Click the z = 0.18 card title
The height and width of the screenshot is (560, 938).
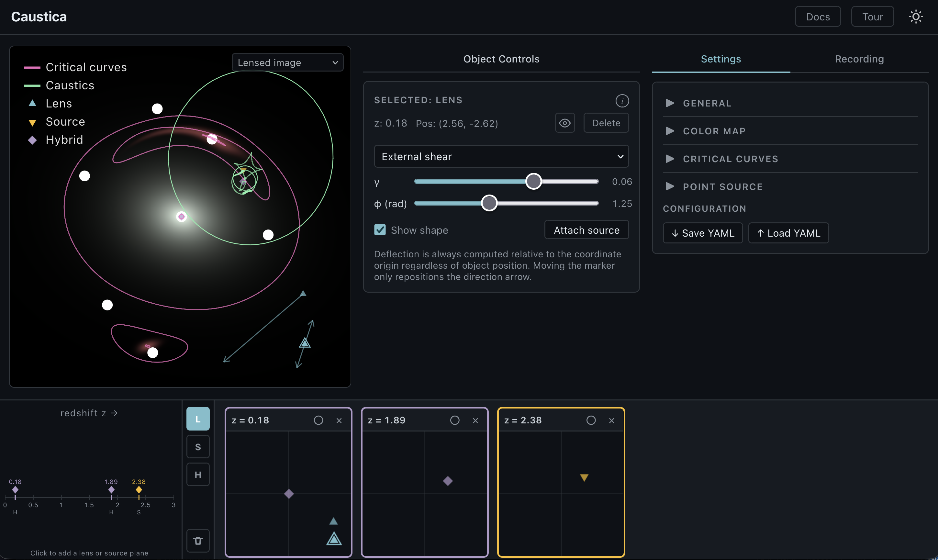pyautogui.click(x=250, y=420)
